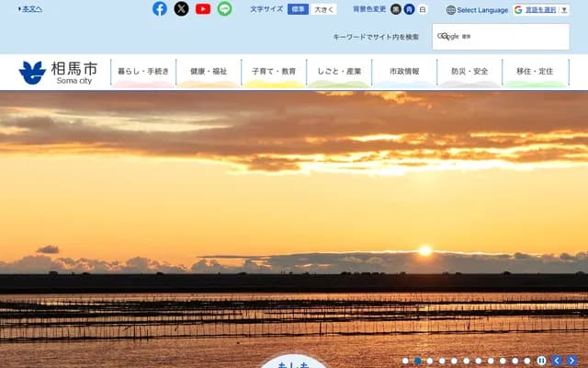Select the fifth slide indicator dot

click(x=454, y=361)
